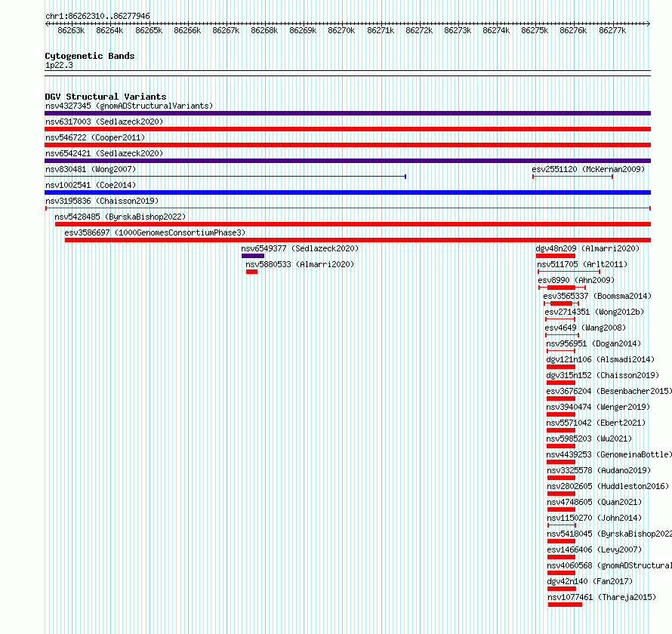Select nsv1002541 Coe2014 variant label
The height and width of the screenshot is (634, 672).
tap(91, 185)
